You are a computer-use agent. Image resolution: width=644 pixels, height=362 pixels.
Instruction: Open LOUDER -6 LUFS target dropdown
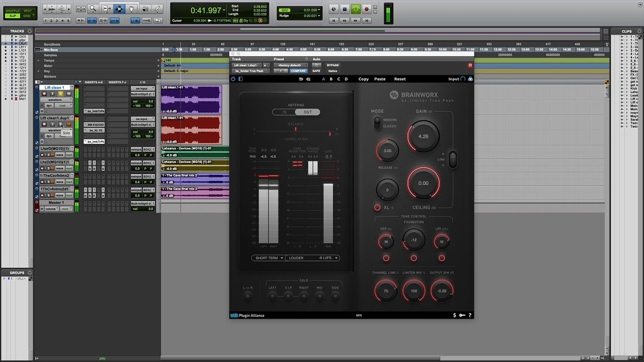click(313, 258)
